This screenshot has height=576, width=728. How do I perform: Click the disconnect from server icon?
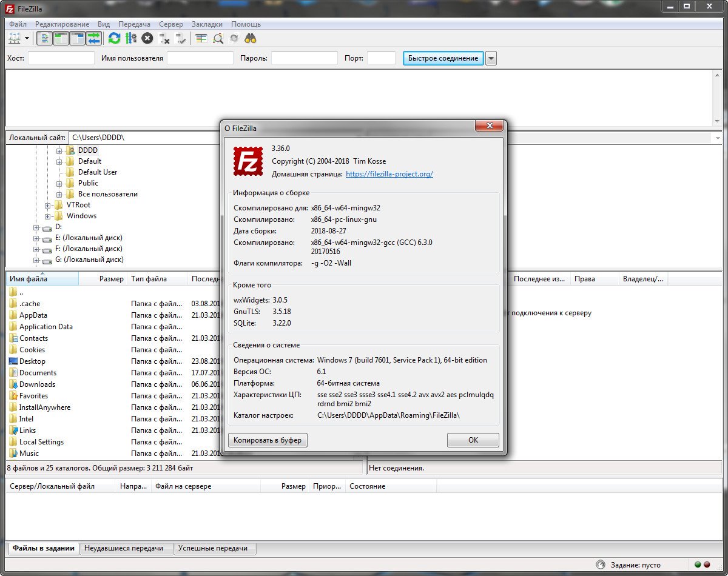click(x=164, y=39)
